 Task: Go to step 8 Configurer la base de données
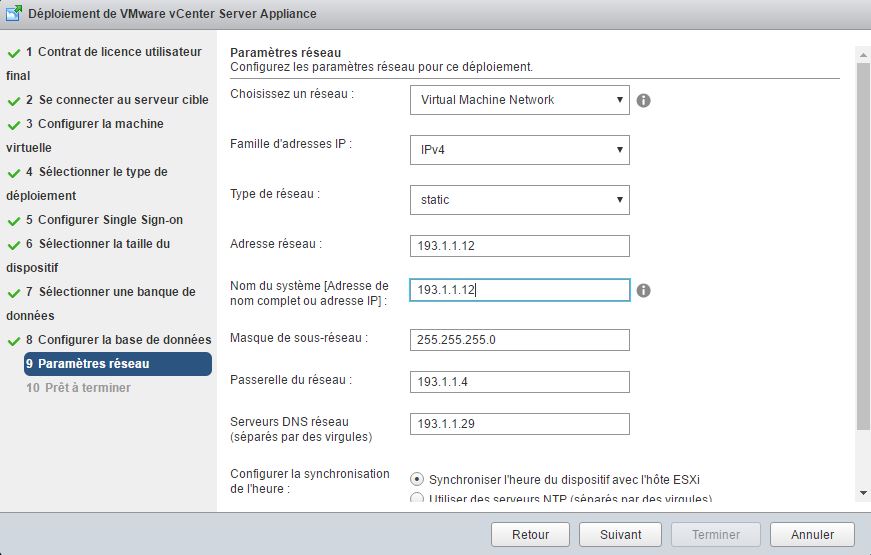118,340
